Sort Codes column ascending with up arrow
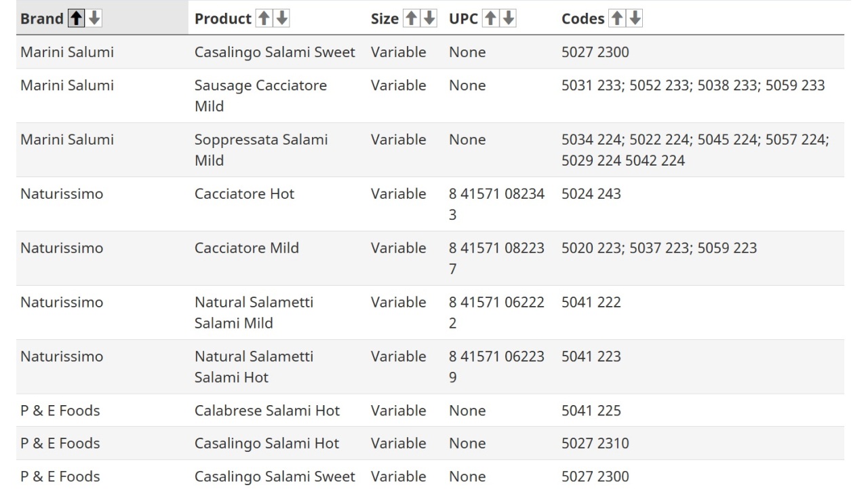This screenshot has width=868, height=492. click(616, 19)
